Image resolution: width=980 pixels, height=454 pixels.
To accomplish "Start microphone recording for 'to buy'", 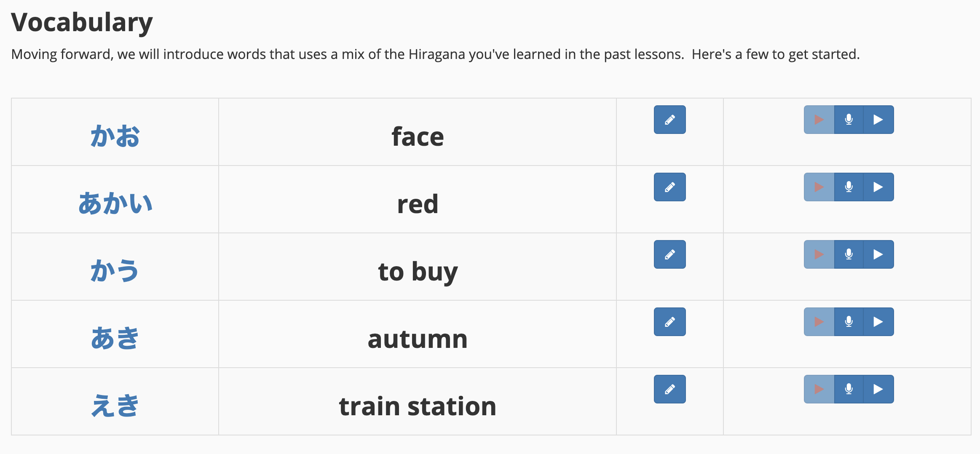I will pyautogui.click(x=849, y=254).
